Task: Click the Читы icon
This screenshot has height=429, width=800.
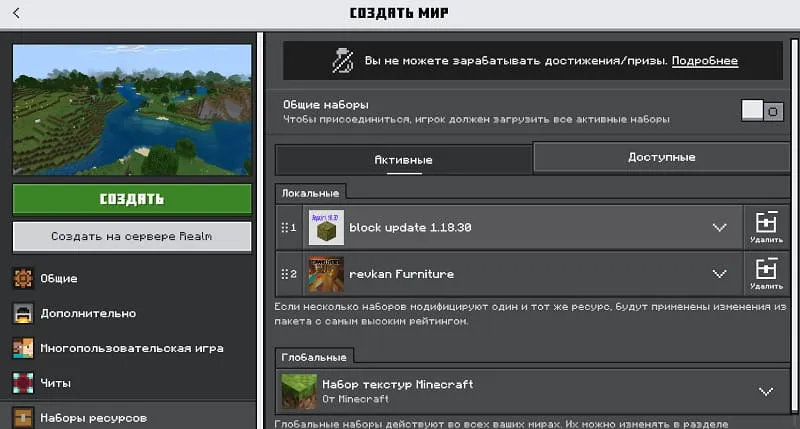Action: [x=23, y=383]
